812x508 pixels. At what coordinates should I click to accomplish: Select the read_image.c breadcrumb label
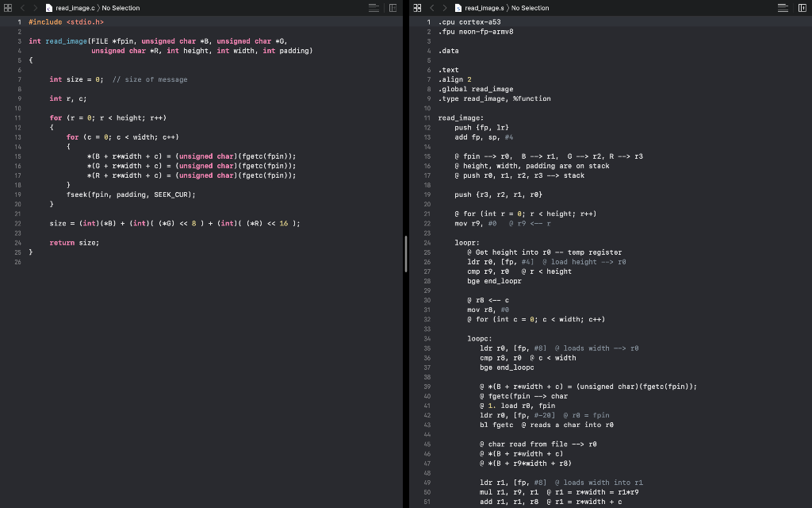click(75, 8)
